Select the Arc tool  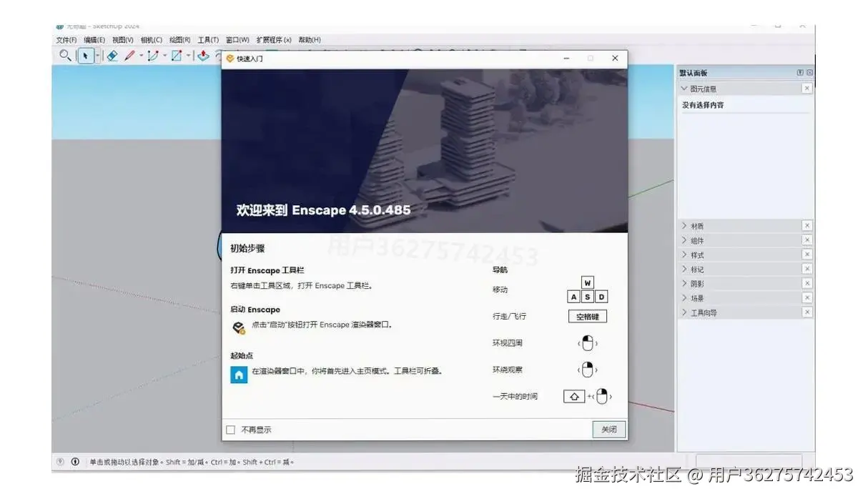(x=152, y=56)
